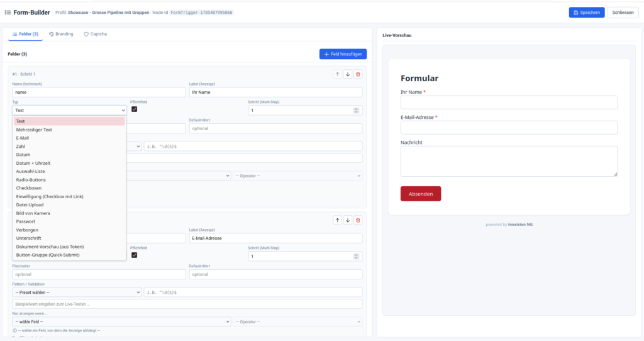Screen dimensions: 644x341
Task: Click the Formular preview heading
Action: pos(419,78)
